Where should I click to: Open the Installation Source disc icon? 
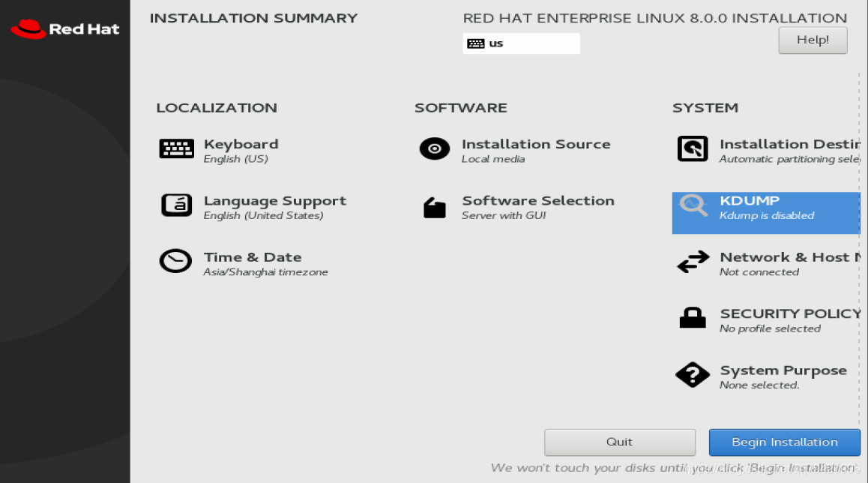(435, 148)
